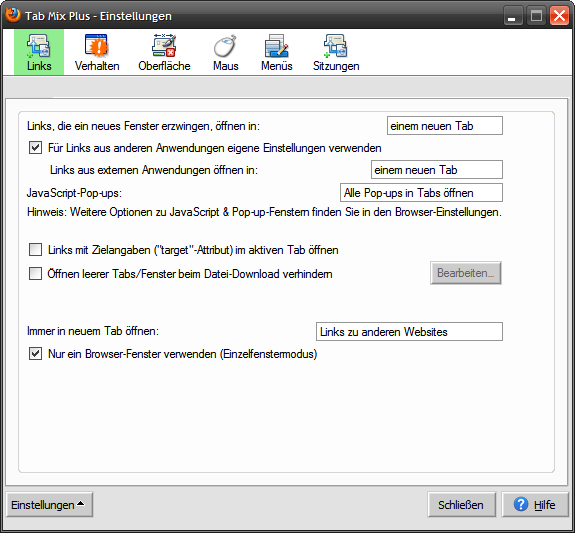Open 'Links aus externen Anwendungen' dropdown
575x533 pixels.
click(x=437, y=169)
